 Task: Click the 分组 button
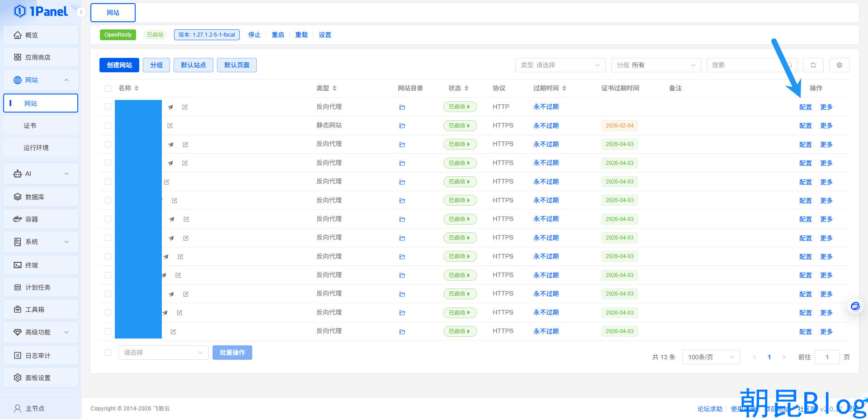coord(156,65)
